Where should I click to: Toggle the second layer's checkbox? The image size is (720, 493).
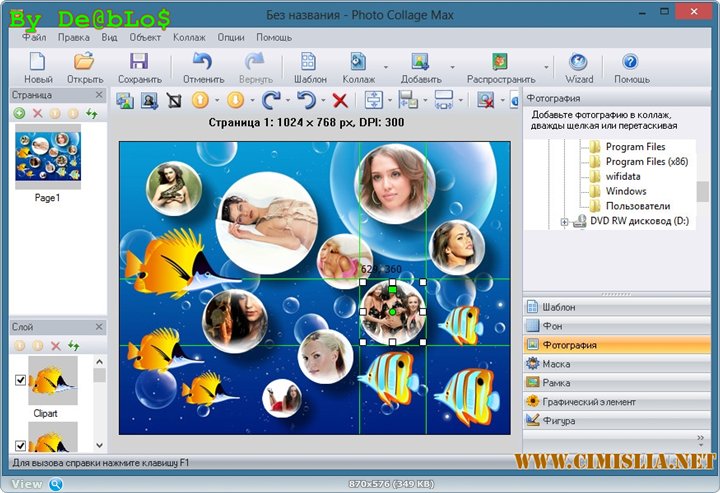click(x=20, y=445)
